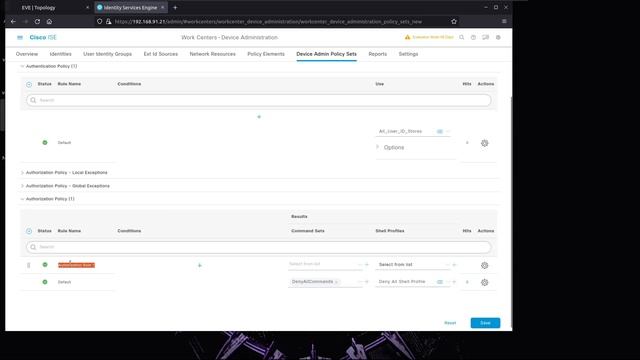This screenshot has height=360, width=640.
Task: Open the User Identity Groups tab
Action: point(107,54)
